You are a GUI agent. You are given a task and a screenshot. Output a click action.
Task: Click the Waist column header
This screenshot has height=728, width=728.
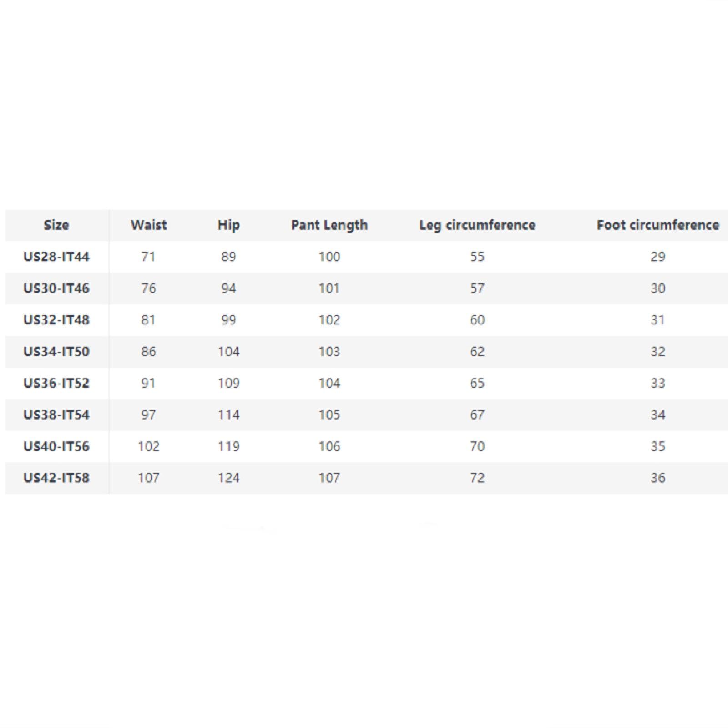tap(149, 225)
